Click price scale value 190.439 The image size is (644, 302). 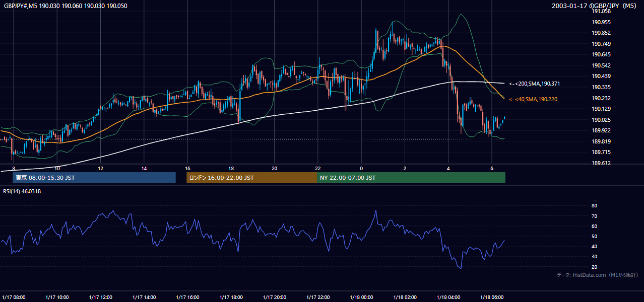tap(601, 76)
